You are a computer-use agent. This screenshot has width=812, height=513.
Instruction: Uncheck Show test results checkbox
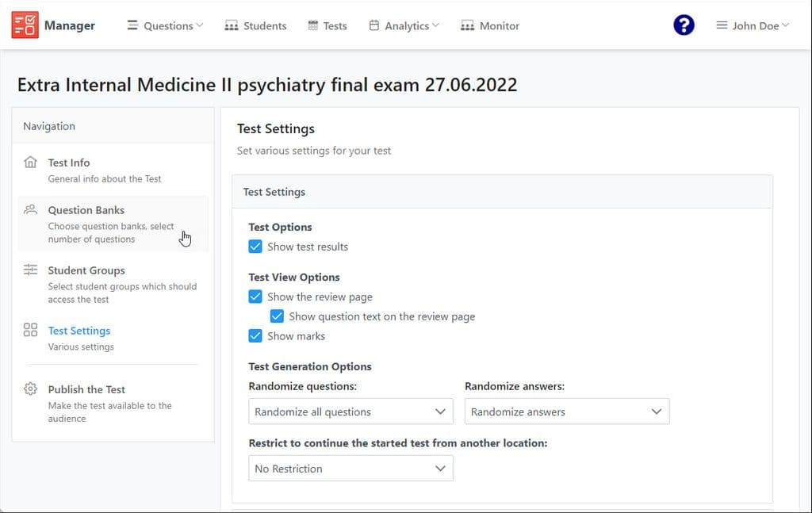coord(255,247)
